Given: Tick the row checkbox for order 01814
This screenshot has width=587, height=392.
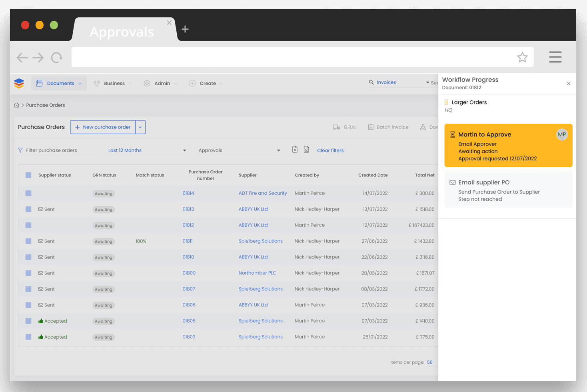Looking at the screenshot, I should [x=28, y=193].
